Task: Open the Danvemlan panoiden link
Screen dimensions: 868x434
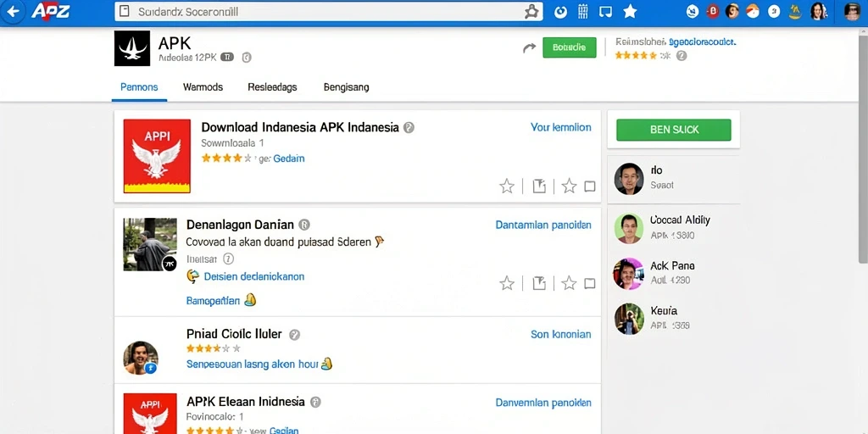Action: tap(543, 403)
